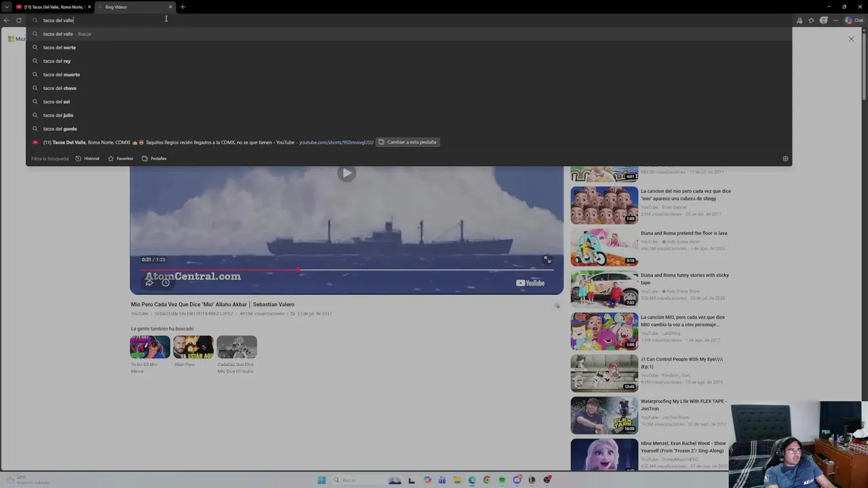Image resolution: width=868 pixels, height=488 pixels.
Task: Open Google Chrome from the taskbar
Action: [x=487, y=480]
